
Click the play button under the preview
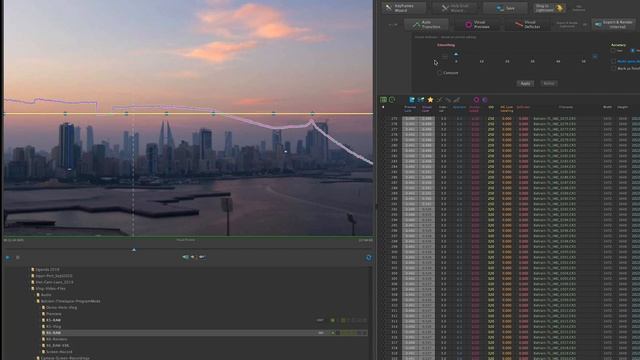[8, 258]
